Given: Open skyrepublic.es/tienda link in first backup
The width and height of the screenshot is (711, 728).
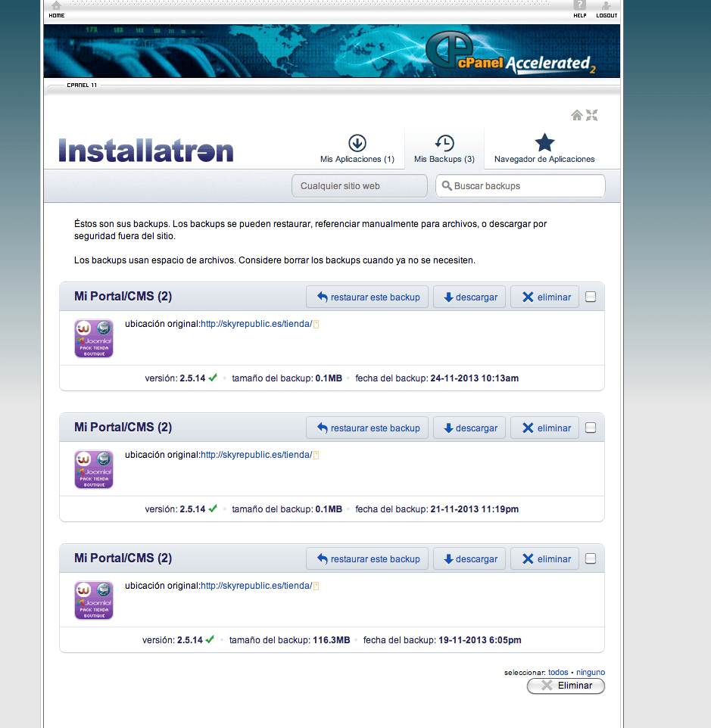Looking at the screenshot, I should click(257, 324).
